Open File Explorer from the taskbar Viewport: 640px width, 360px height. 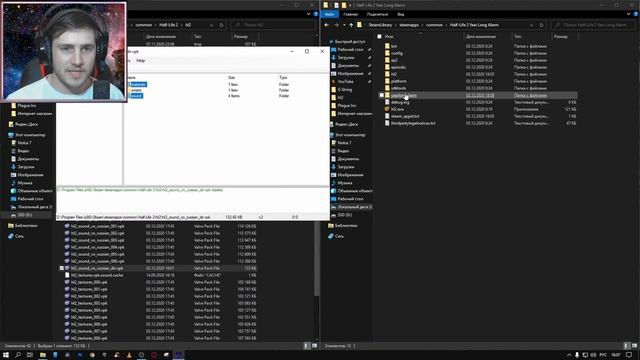[x=42, y=355]
